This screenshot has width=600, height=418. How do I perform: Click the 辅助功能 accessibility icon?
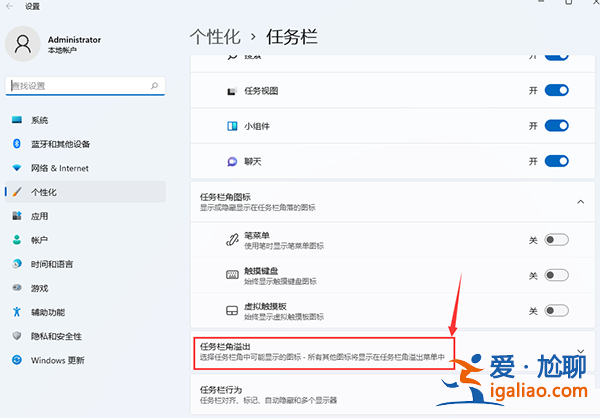point(17,312)
